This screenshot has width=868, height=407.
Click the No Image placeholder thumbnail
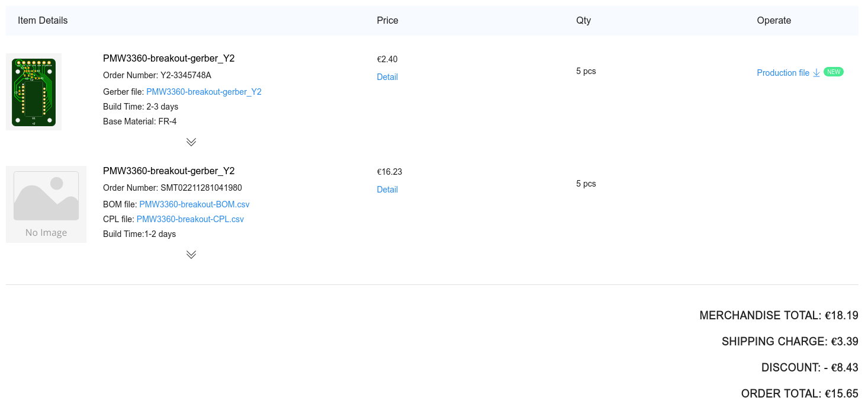click(x=46, y=204)
